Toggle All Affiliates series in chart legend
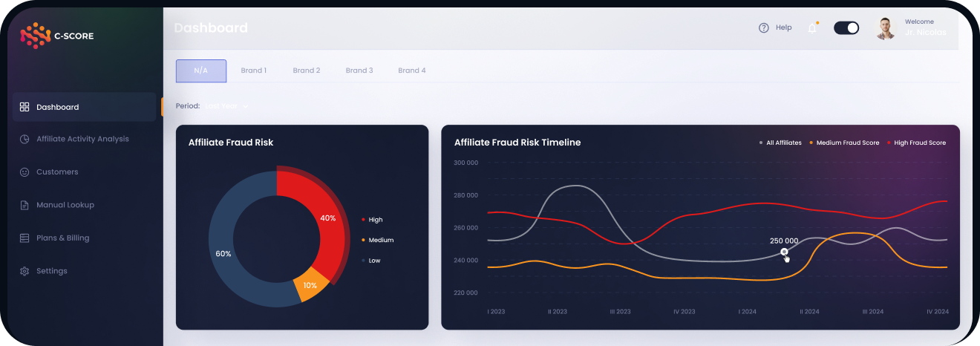980x346 pixels. [780, 143]
